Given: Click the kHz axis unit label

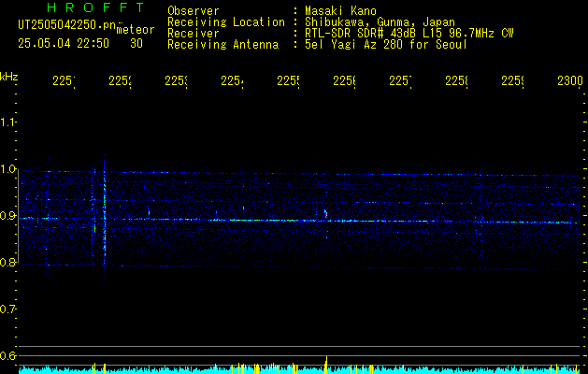Looking at the screenshot, I should click(9, 77).
